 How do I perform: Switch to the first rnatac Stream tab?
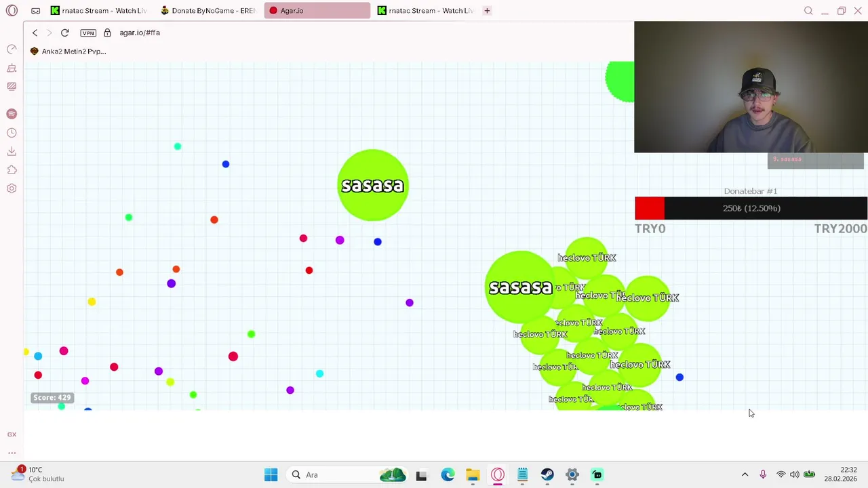tap(100, 11)
